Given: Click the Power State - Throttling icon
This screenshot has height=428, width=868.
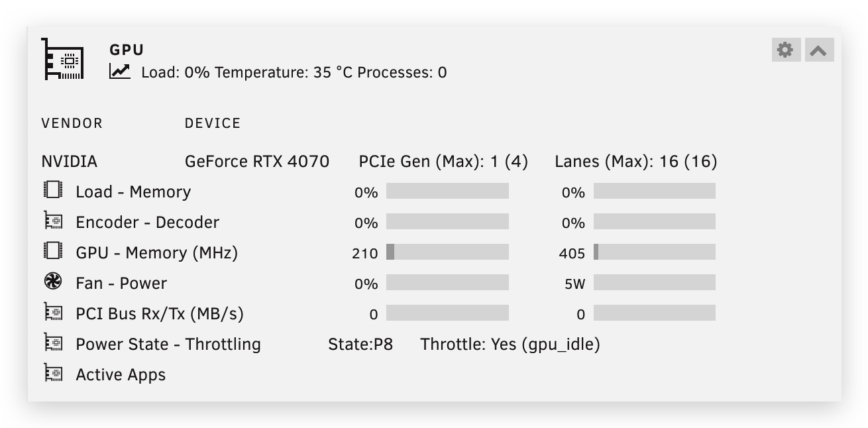Looking at the screenshot, I should click(x=53, y=343).
